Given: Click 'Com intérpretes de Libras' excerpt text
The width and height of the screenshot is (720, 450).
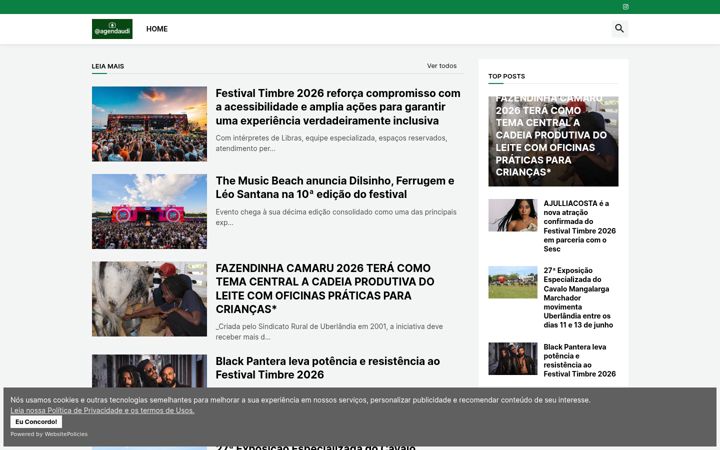Looking at the screenshot, I should [x=331, y=143].
